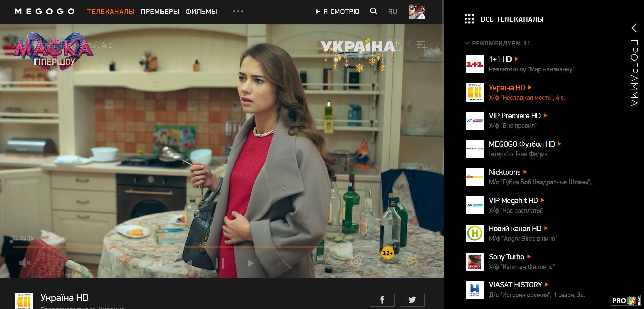
Task: Add to playlist using the player icon
Action: [x=422, y=45]
